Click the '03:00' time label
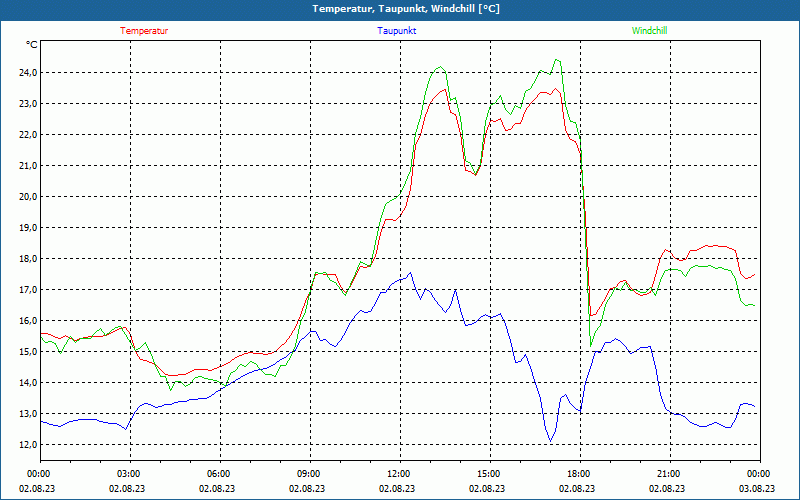The image size is (800, 500). pos(130,474)
